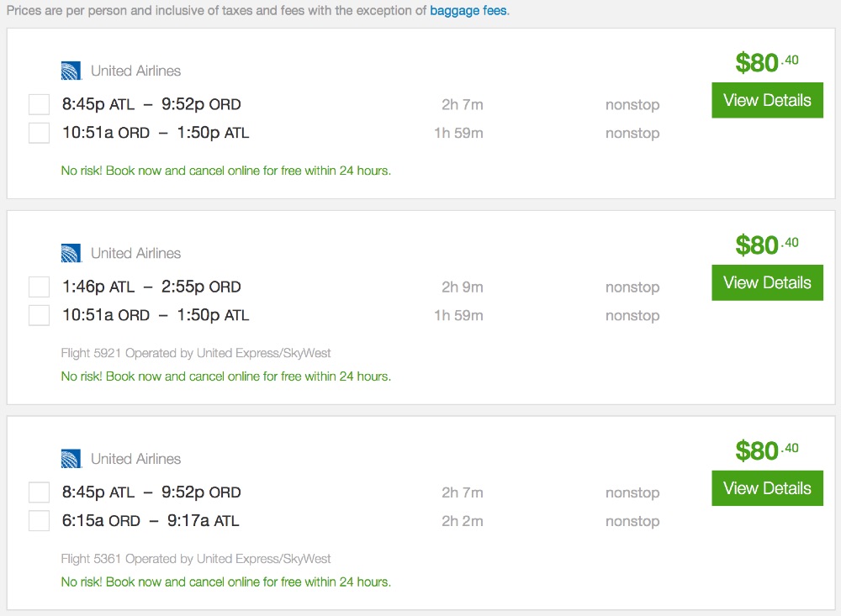Select the 1:46p ATL to ORD flight checkbox
The image size is (841, 616).
[40, 287]
